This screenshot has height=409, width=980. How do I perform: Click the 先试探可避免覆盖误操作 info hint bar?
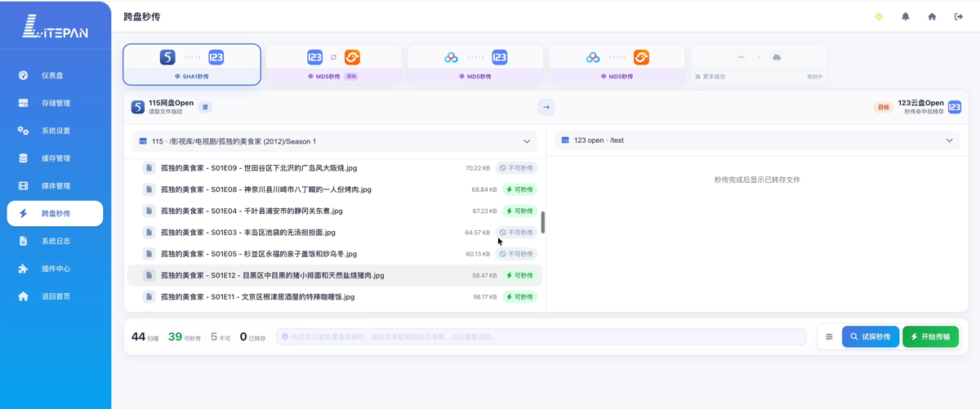541,336
